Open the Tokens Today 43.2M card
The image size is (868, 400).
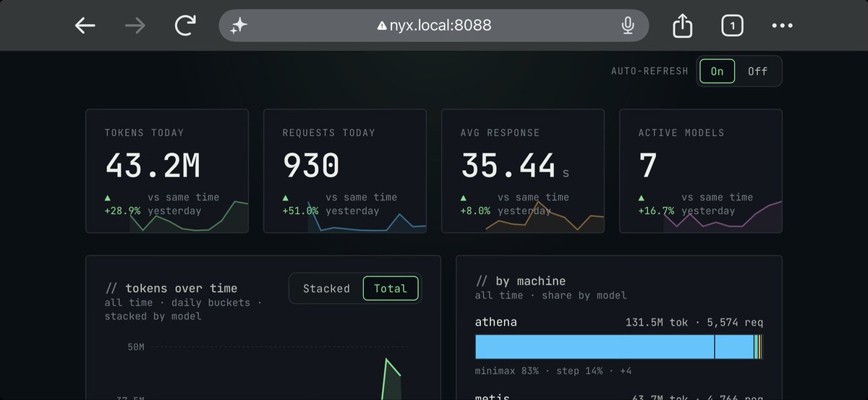click(x=167, y=171)
